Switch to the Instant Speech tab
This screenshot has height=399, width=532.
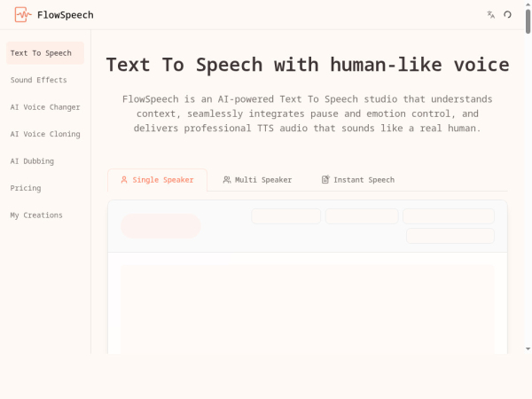coord(358,180)
